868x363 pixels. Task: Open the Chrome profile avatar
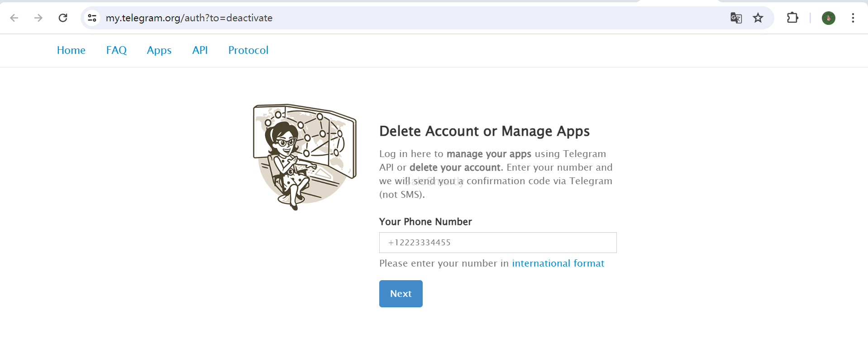(x=828, y=18)
